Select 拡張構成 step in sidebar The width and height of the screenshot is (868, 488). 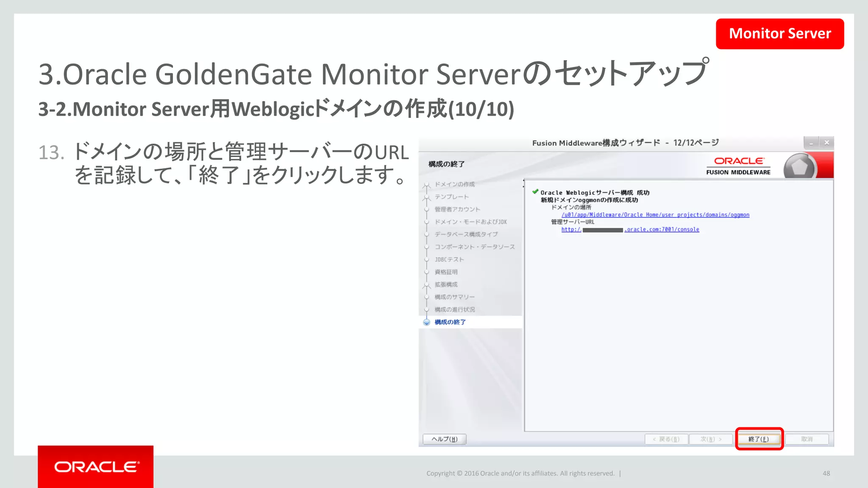[446, 285]
